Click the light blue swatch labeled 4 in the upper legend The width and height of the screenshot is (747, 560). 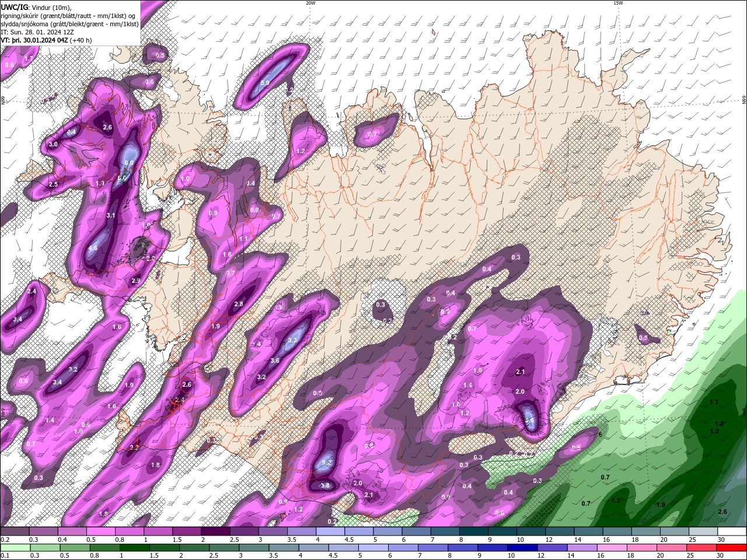point(330,531)
